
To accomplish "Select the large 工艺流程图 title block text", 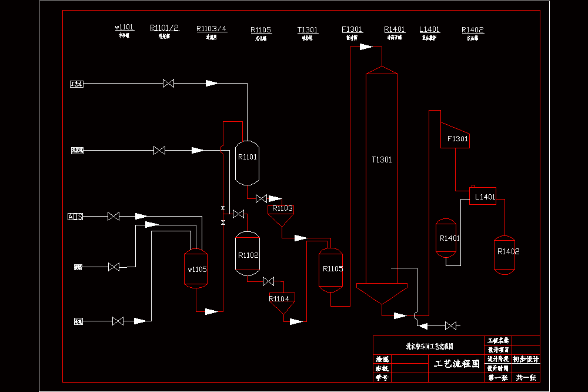I will pyautogui.click(x=457, y=364).
